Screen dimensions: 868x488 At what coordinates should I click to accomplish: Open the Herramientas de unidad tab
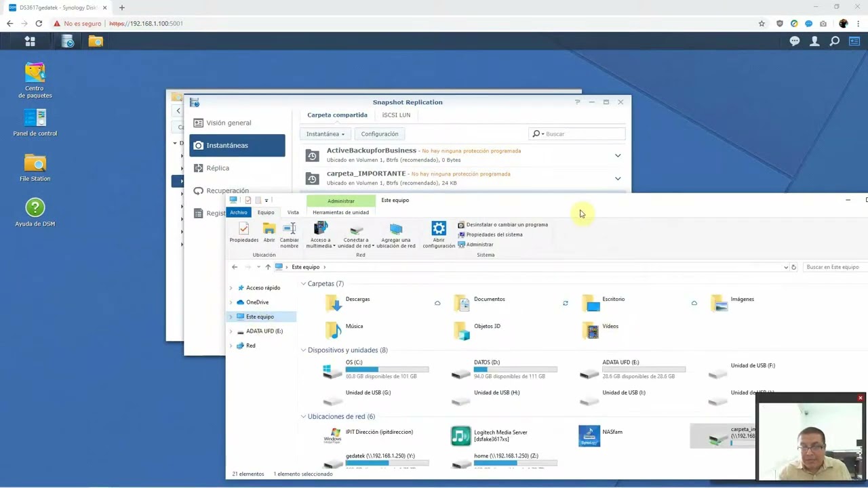pyautogui.click(x=340, y=212)
